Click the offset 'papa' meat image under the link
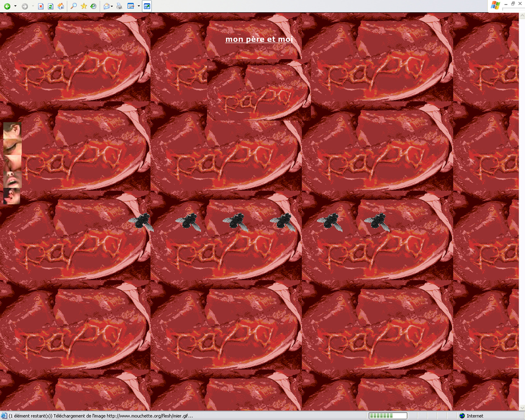The image size is (525, 420). (x=259, y=90)
